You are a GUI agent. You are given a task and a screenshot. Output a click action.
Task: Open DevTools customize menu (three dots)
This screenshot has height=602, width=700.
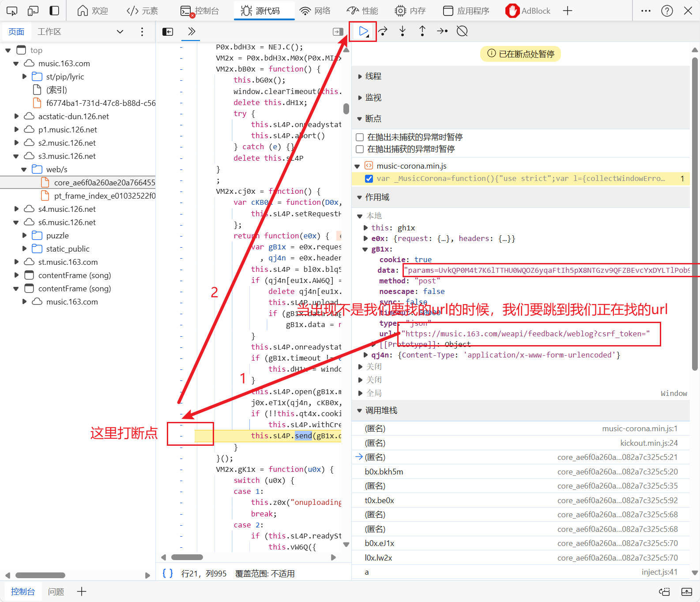click(x=646, y=11)
